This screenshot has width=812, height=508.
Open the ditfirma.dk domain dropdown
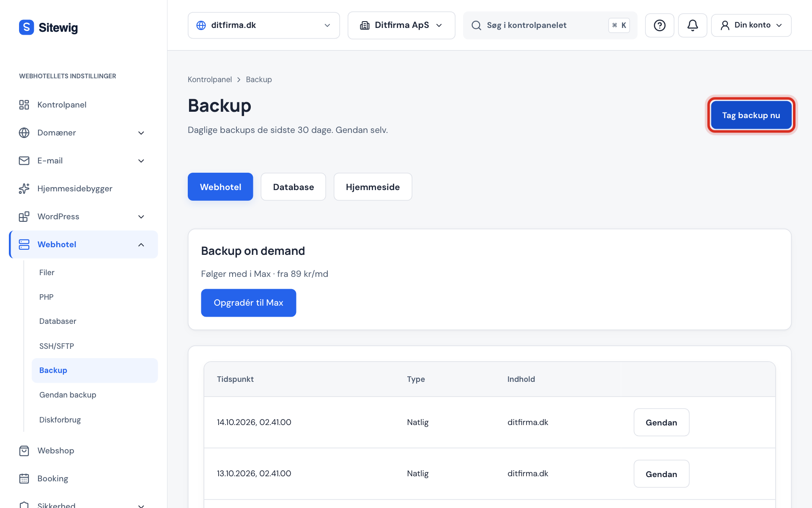pos(263,25)
